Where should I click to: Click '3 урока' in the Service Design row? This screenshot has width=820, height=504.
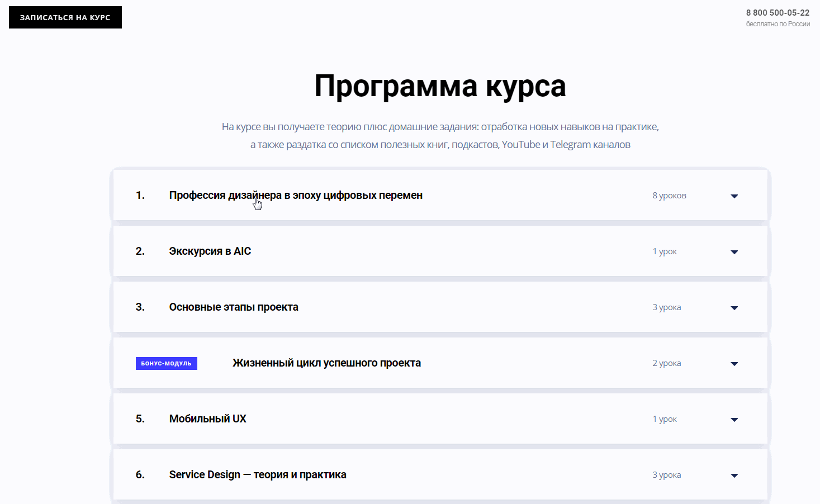[666, 475]
